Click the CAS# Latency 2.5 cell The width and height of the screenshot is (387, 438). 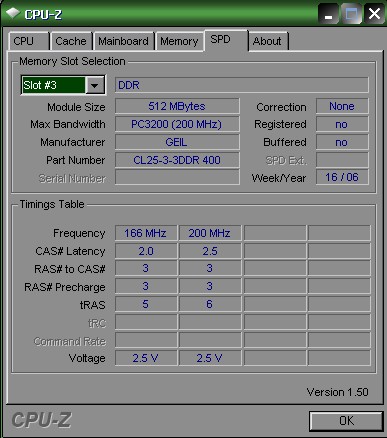[210, 251]
